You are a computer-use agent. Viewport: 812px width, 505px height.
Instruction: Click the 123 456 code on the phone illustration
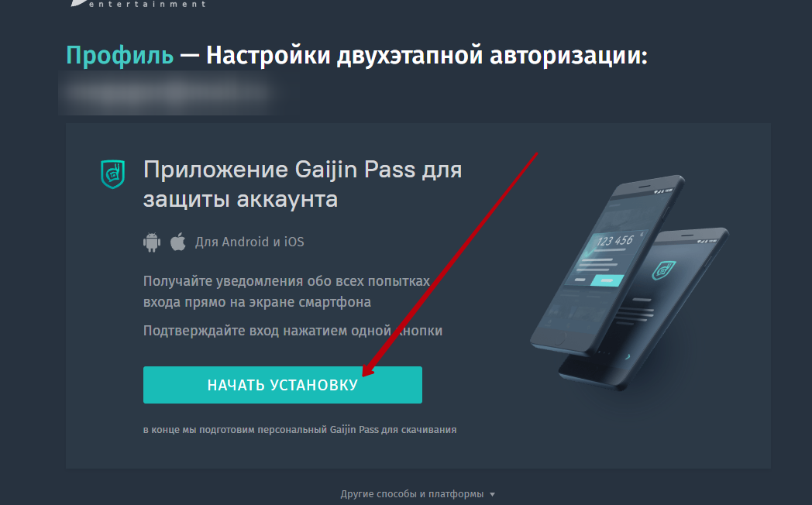614,241
